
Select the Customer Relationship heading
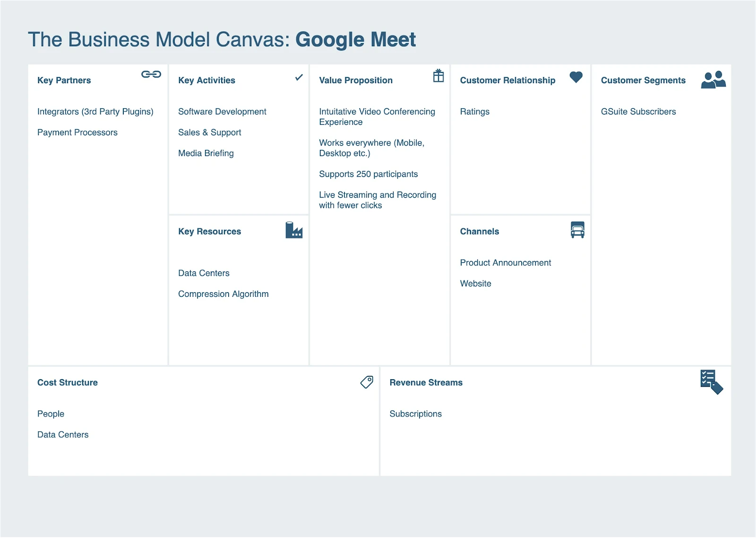[x=507, y=80]
